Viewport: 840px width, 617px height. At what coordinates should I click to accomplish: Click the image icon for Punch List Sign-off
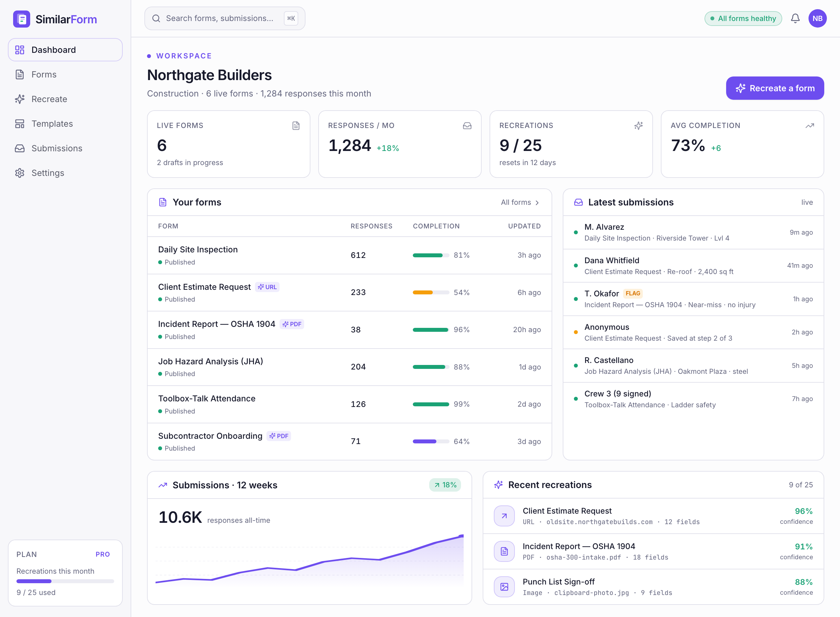pyautogui.click(x=504, y=587)
